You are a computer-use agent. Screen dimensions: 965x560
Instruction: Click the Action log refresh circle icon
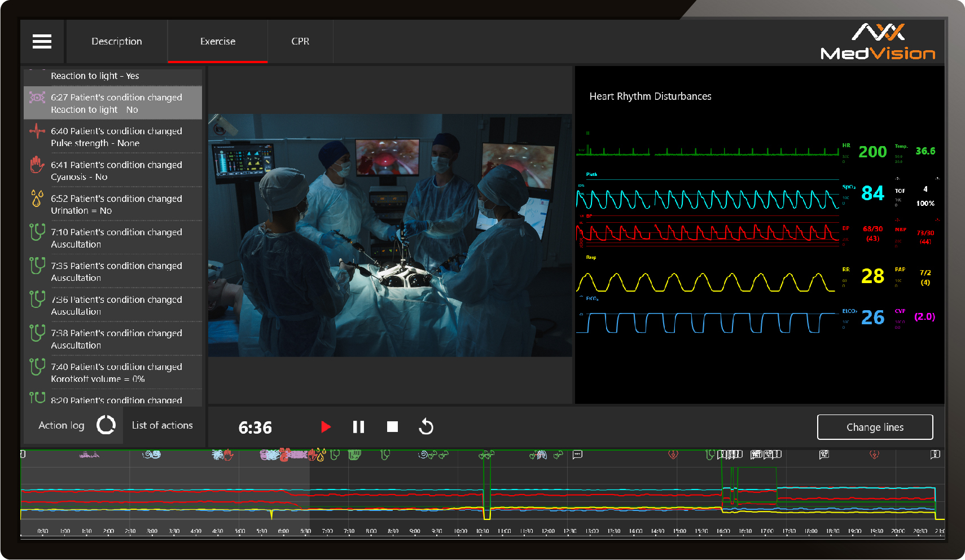tap(106, 425)
